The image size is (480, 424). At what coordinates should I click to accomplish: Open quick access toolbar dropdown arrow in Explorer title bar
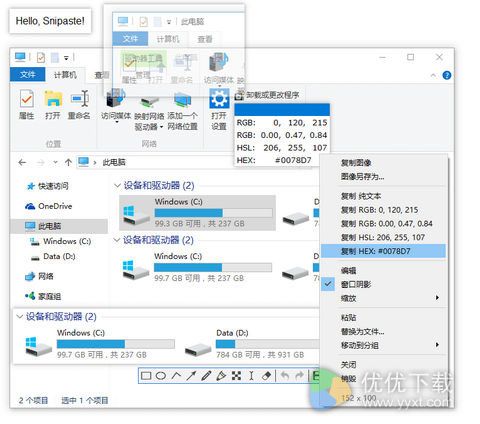tap(66, 58)
